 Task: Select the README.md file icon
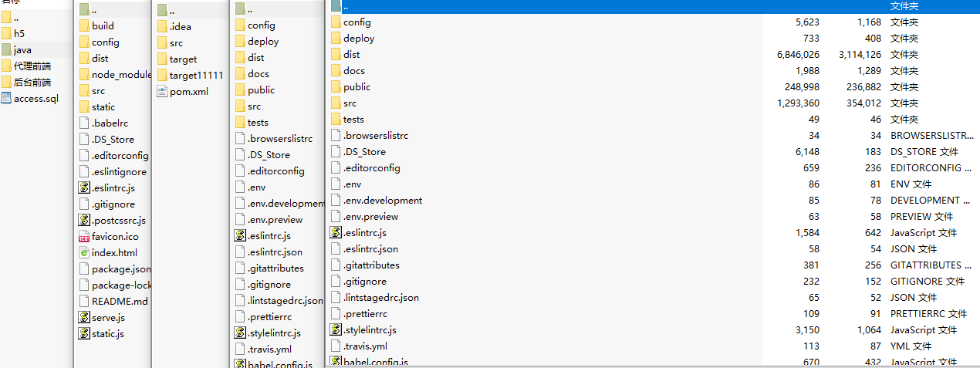coord(84,302)
